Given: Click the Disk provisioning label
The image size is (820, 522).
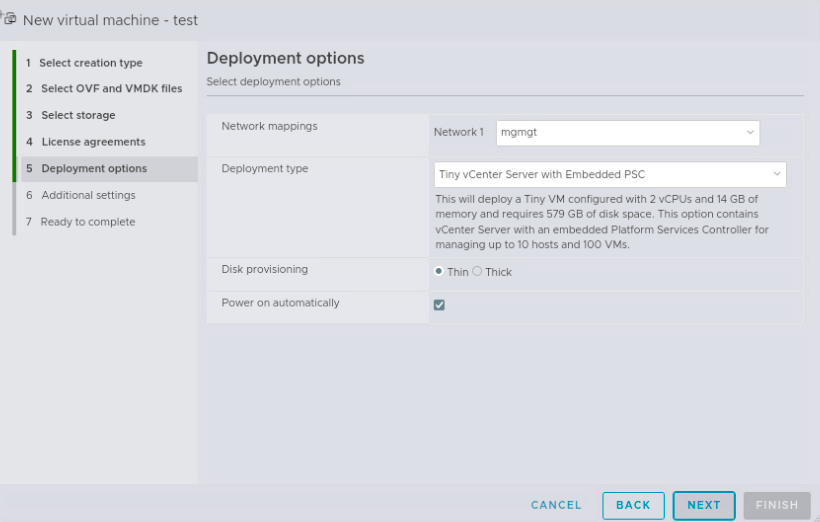Looking at the screenshot, I should pos(265,269).
